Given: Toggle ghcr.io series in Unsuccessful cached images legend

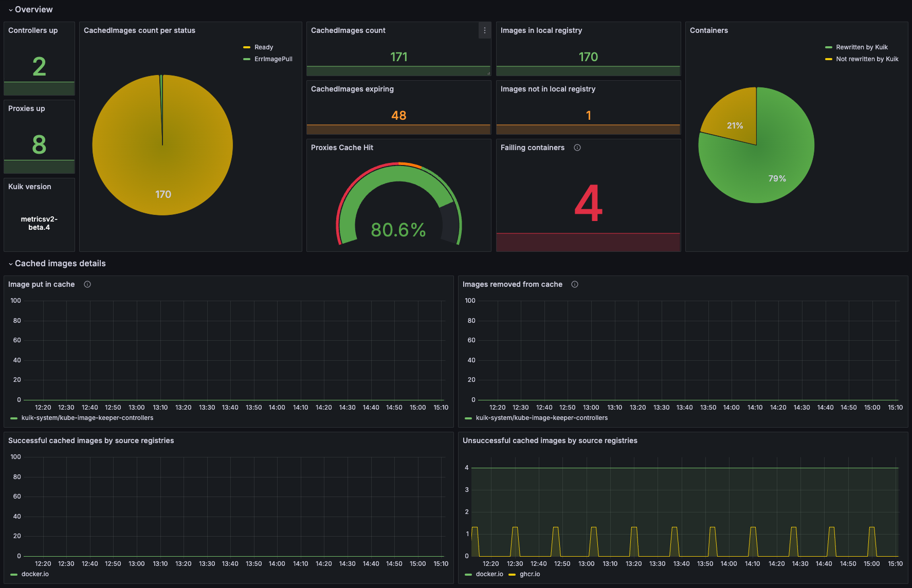Looking at the screenshot, I should pyautogui.click(x=530, y=574).
